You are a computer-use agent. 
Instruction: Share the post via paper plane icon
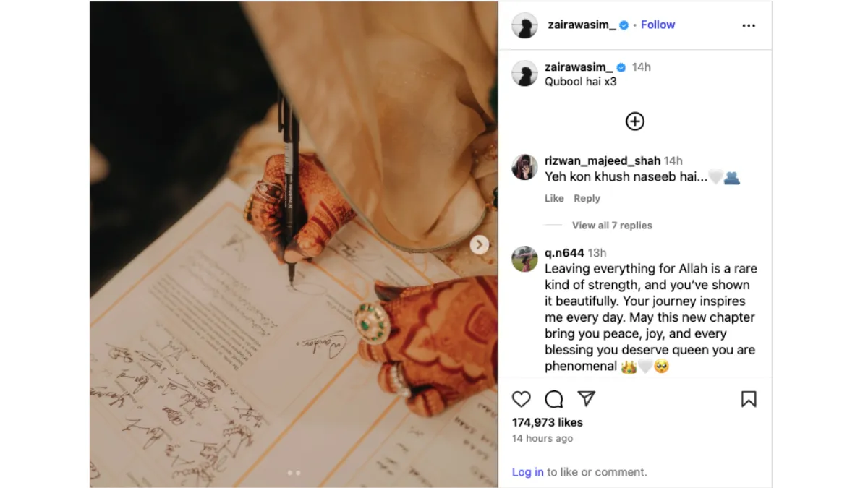[586, 398]
